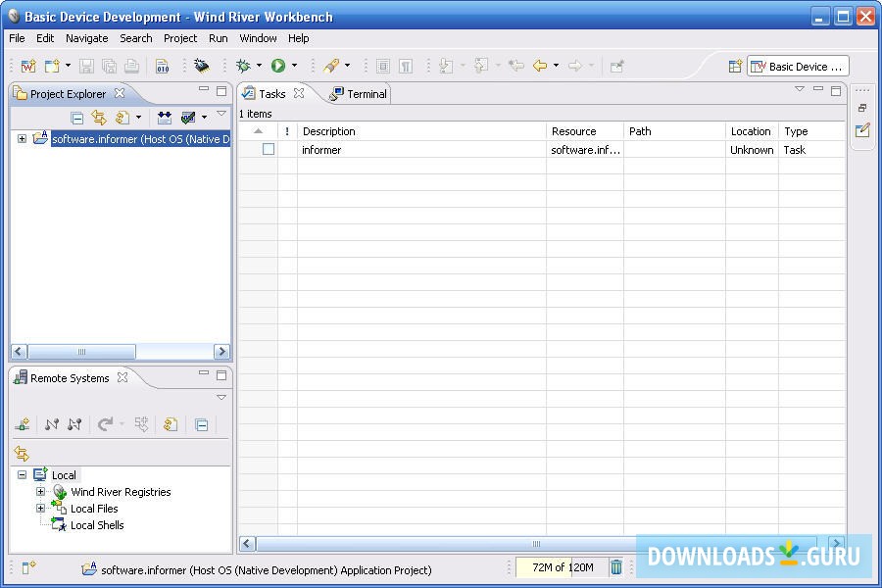Screen dimensions: 882x588
Task: Open the Project menu
Action: click(180, 38)
